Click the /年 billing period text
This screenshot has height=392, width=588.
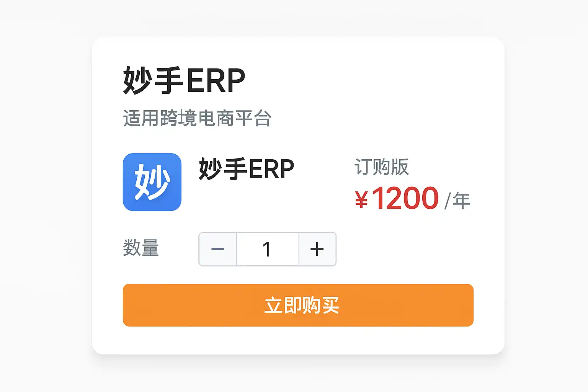pos(457,201)
